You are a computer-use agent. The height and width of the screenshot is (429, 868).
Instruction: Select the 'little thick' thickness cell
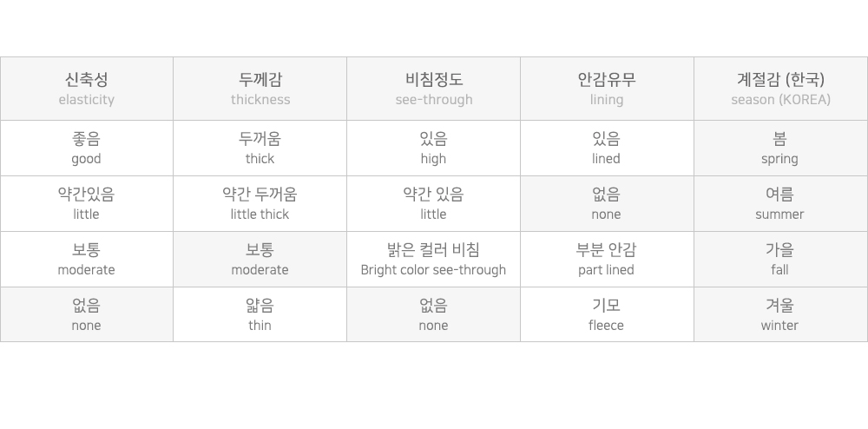tap(260, 204)
